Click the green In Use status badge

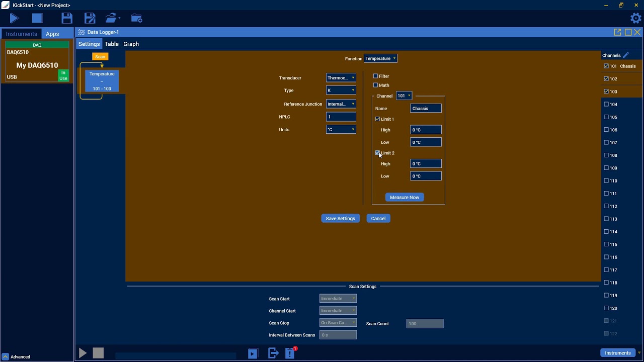click(x=63, y=75)
